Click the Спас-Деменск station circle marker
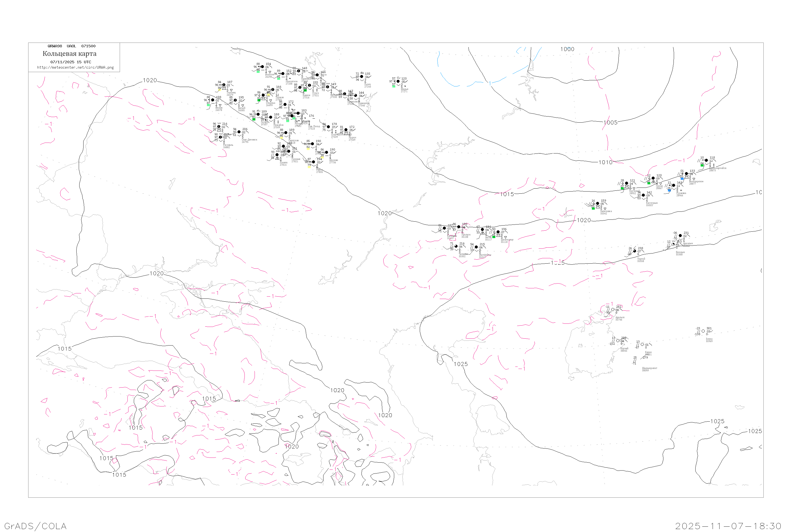 [239, 132]
